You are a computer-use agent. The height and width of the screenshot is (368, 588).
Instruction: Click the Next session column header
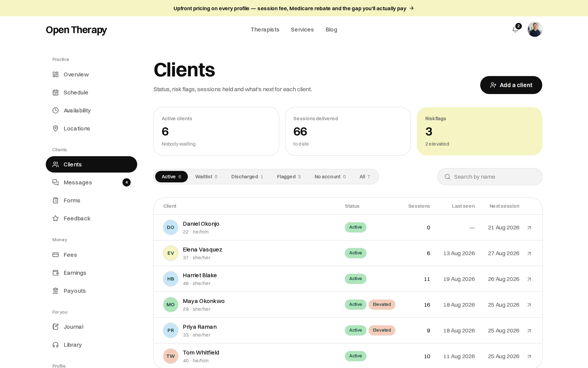point(504,206)
